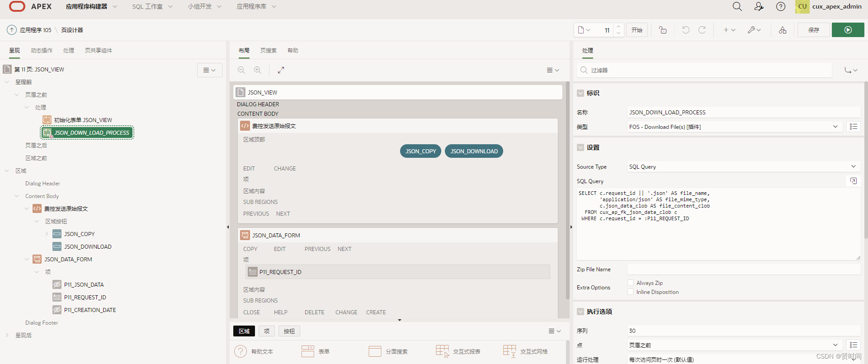Select P11_CREATION_DATE tree item

coord(90,310)
